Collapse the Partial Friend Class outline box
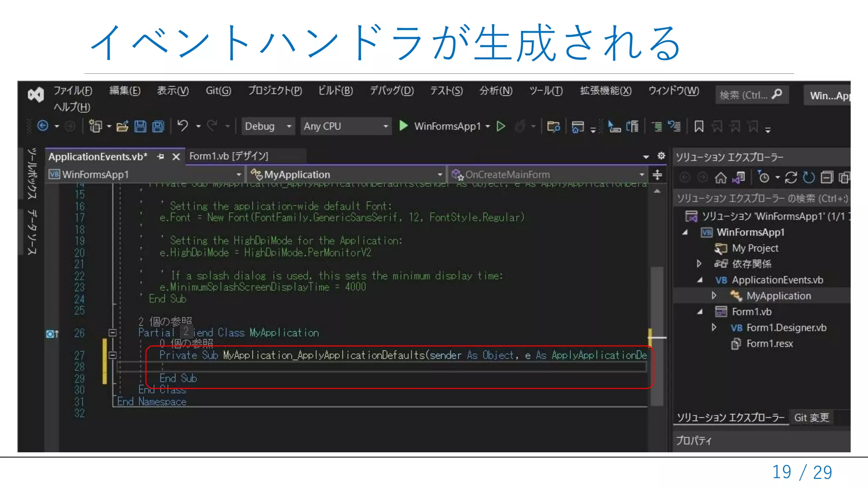This screenshot has width=868, height=488. click(112, 333)
